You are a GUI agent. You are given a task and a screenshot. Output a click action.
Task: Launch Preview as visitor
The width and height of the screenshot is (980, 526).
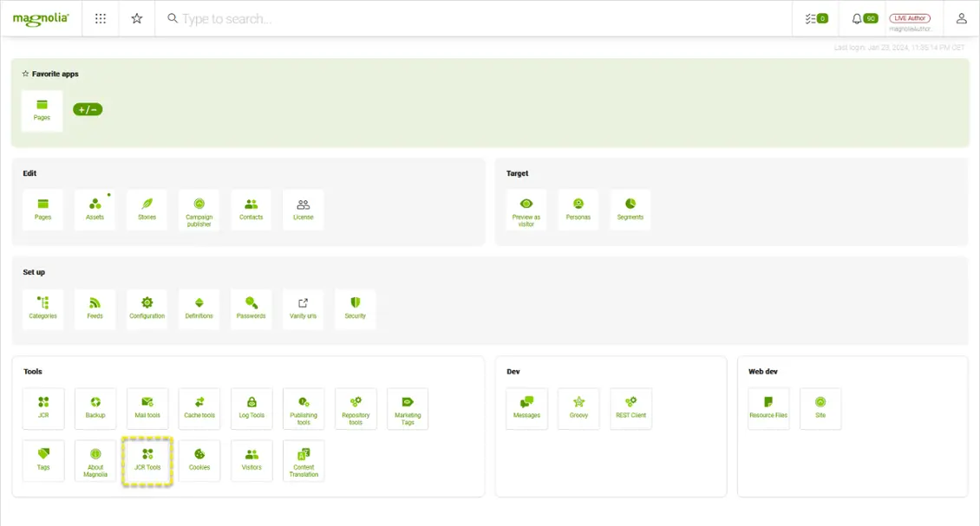coord(526,209)
